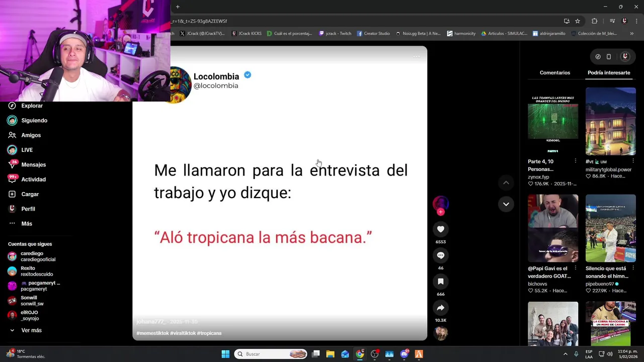Viewport: 644px width, 362px height.
Task: Open elROJO followed account
Action: click(23, 315)
